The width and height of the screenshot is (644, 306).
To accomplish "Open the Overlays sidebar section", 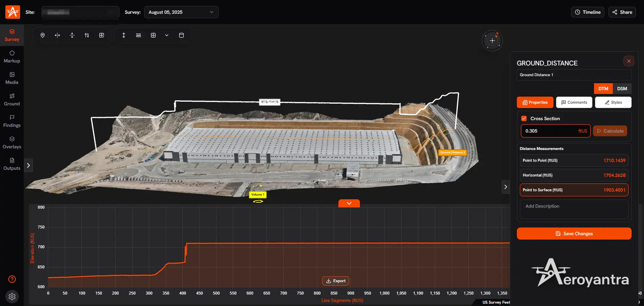I will [x=12, y=143].
